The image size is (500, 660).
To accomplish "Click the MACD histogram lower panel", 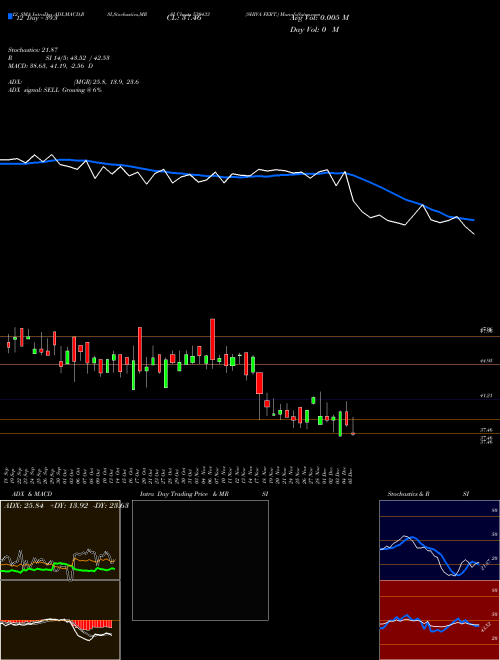I will (x=60, y=620).
